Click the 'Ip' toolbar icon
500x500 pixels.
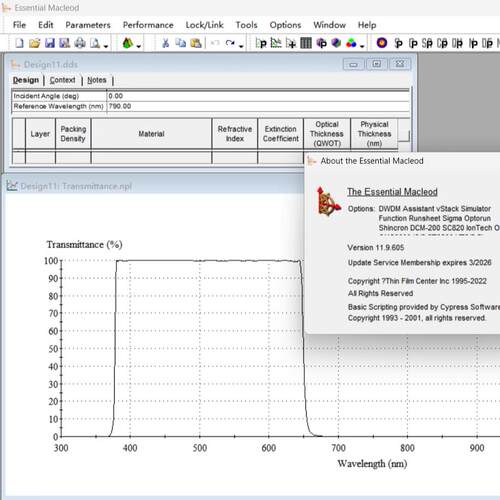click(473, 43)
